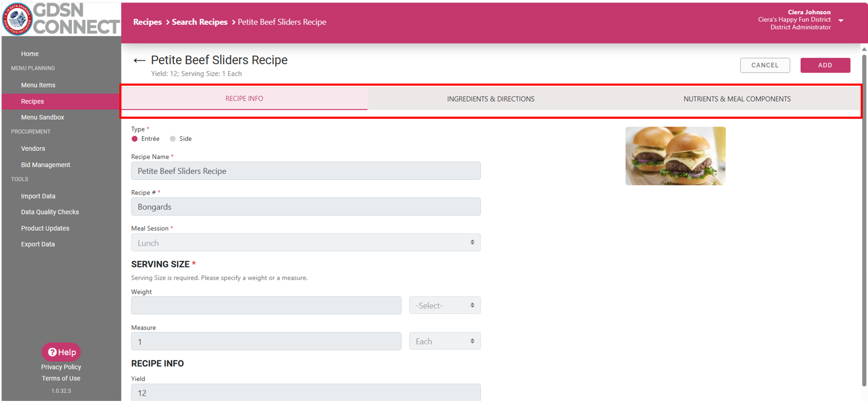The height and width of the screenshot is (402, 868).
Task: Click the Help button
Action: coord(62,352)
